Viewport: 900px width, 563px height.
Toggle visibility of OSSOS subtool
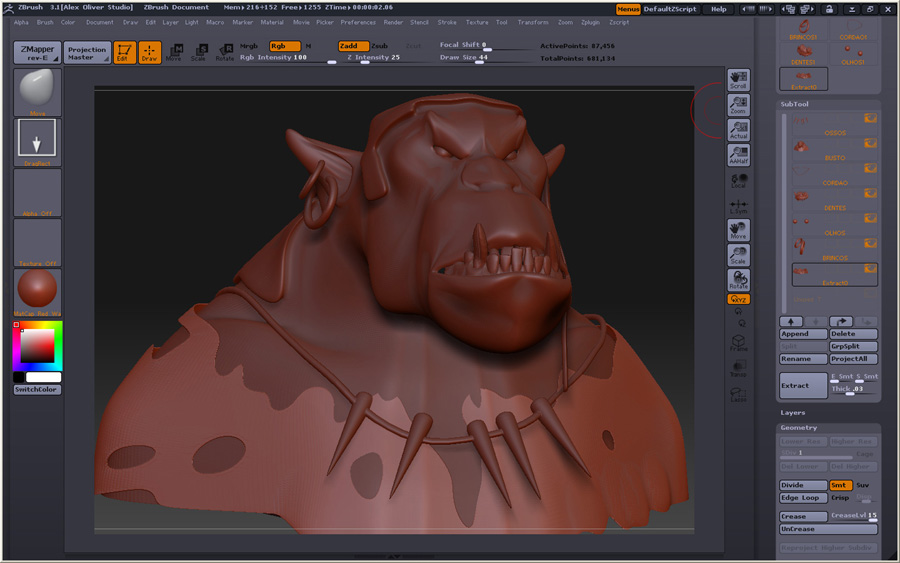point(870,118)
